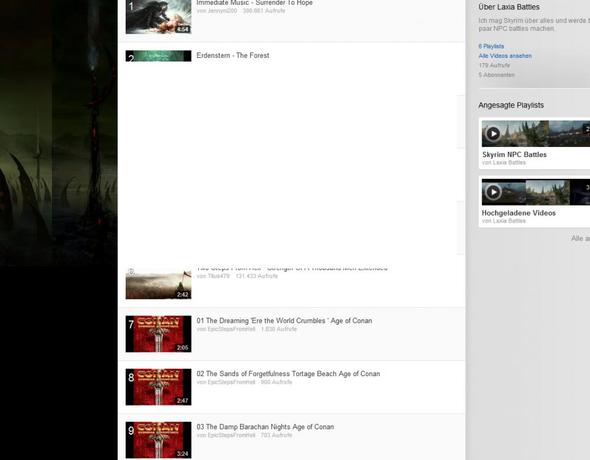Click the Über Laxia Battles heading
The height and width of the screenshot is (460, 590).
[x=509, y=7]
